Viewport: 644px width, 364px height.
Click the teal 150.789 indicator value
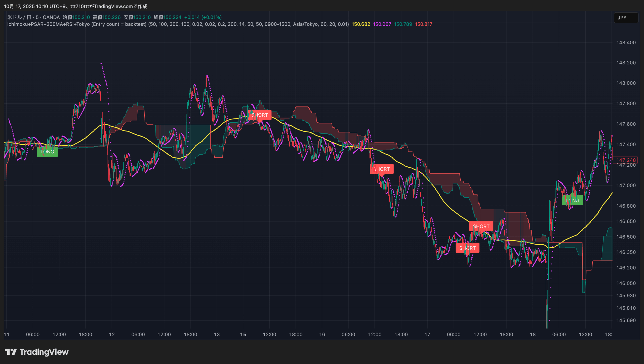403,24
